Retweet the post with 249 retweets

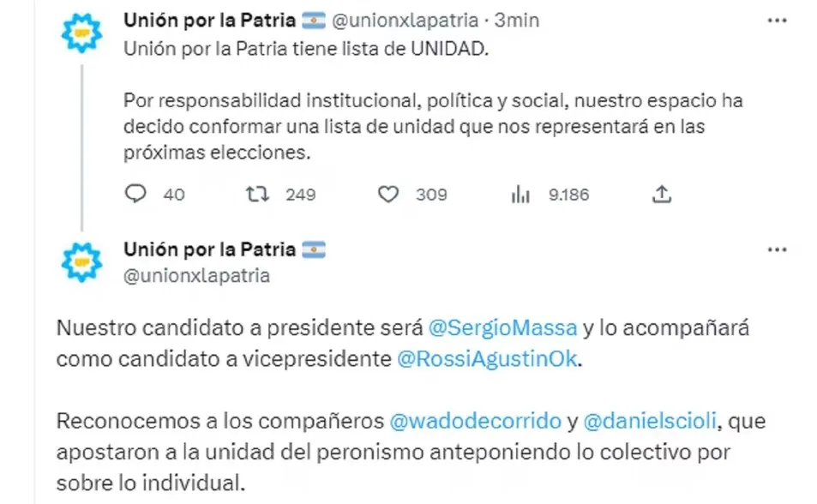point(255,195)
